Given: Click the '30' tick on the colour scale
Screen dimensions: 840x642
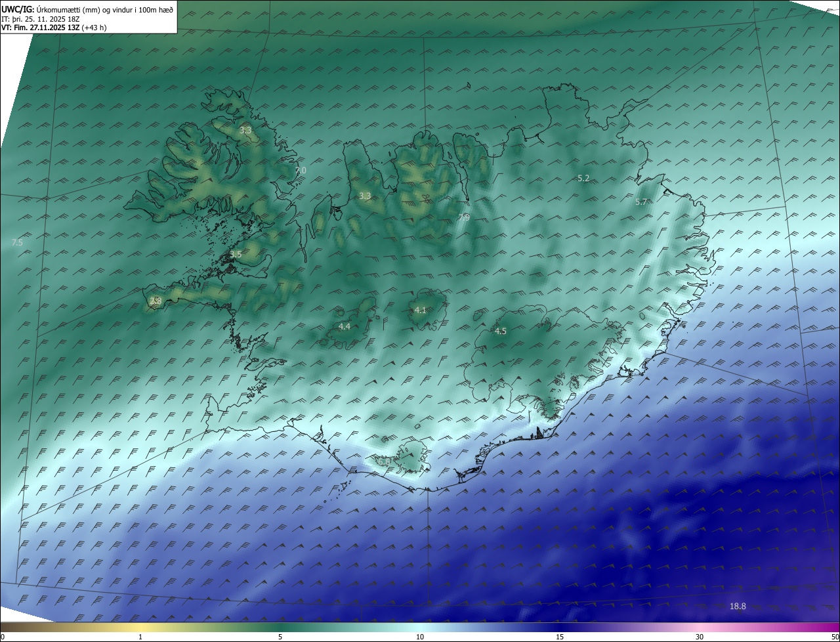Looking at the screenshot, I should click(700, 637).
